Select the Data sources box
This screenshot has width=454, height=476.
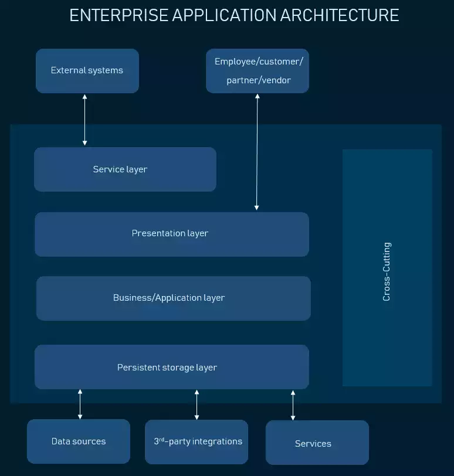coord(79,441)
